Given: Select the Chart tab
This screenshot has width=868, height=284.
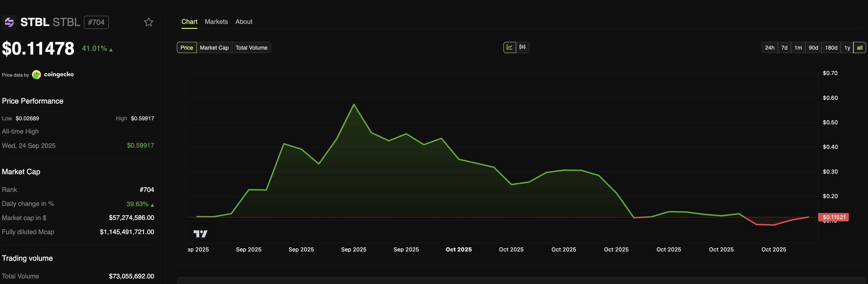Looking at the screenshot, I should click(x=189, y=22).
